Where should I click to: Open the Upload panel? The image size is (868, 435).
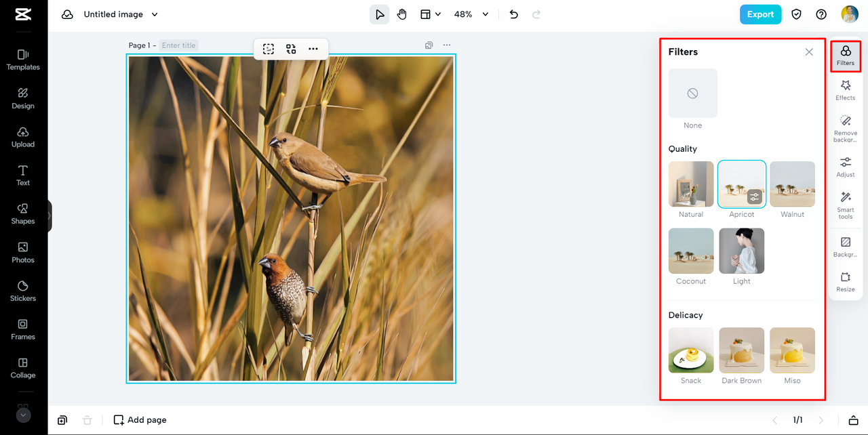pyautogui.click(x=23, y=137)
